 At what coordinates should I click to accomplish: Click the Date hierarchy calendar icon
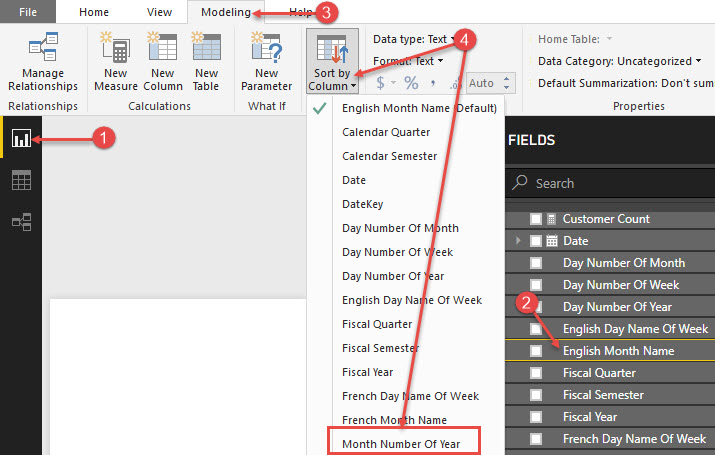click(552, 241)
